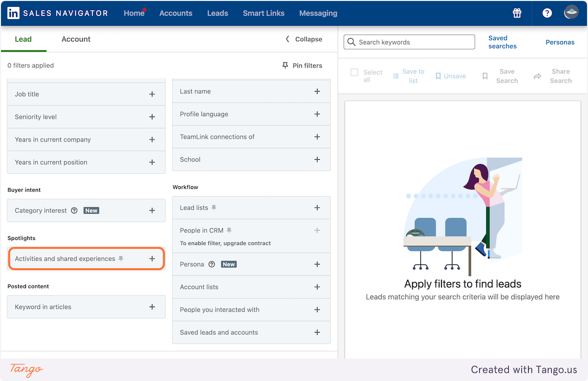Click 'To enable filter, upgrade contract' text

[225, 243]
